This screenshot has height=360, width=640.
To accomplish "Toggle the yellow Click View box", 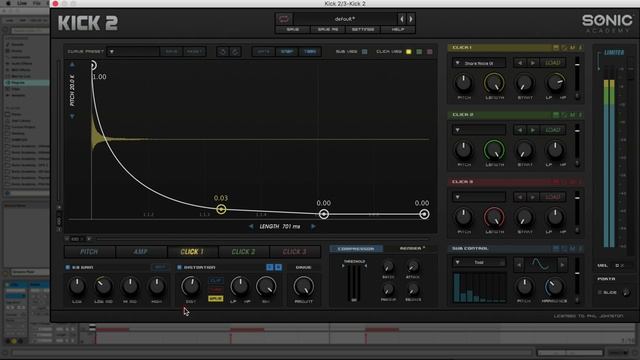I will click(x=409, y=52).
